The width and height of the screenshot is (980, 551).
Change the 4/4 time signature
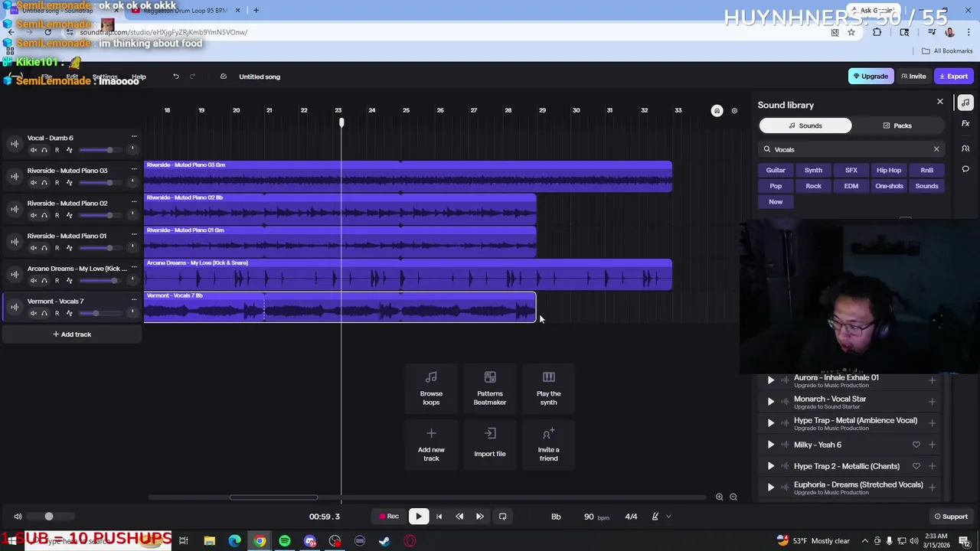pos(631,517)
